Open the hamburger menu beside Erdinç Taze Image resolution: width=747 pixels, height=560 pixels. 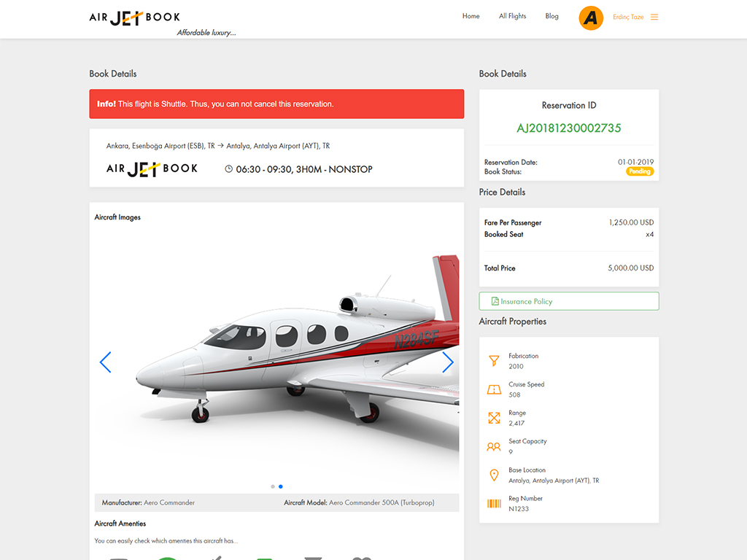654,17
